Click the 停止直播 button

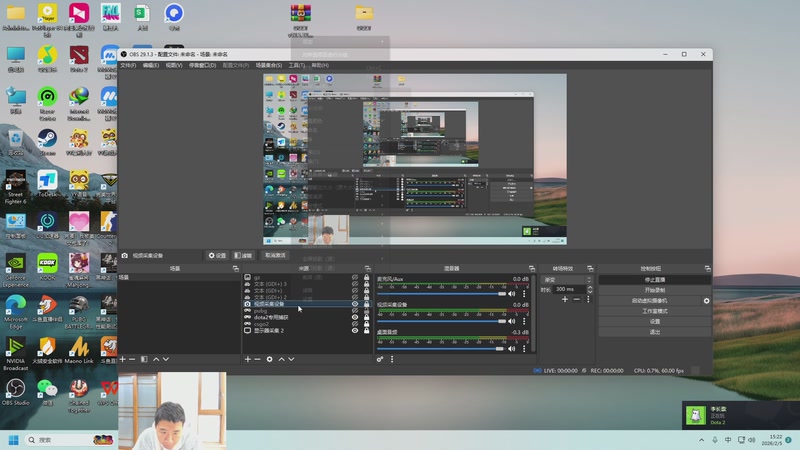click(x=655, y=280)
